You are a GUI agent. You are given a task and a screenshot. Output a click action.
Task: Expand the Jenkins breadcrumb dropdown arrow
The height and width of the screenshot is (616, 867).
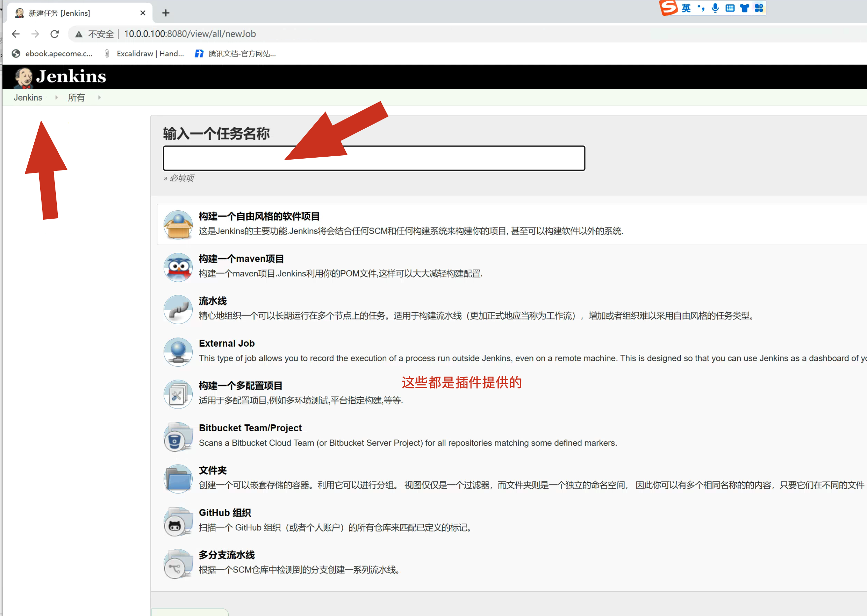click(56, 98)
